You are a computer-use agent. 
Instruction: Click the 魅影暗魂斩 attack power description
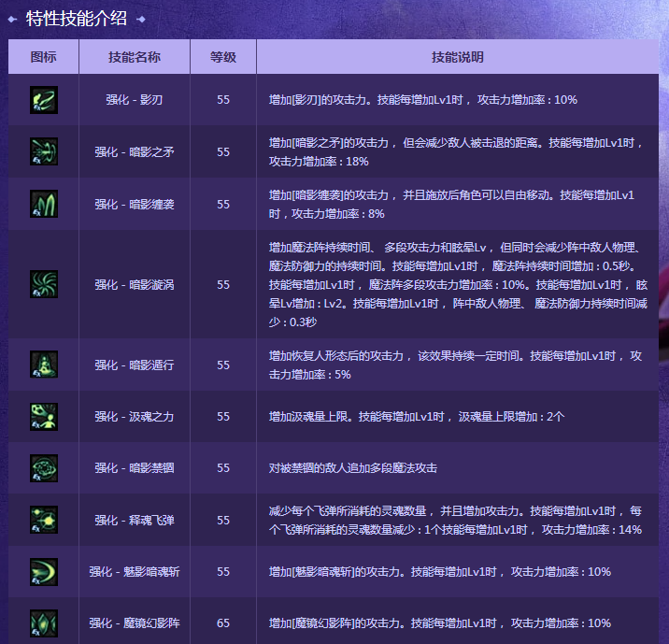pos(440,572)
